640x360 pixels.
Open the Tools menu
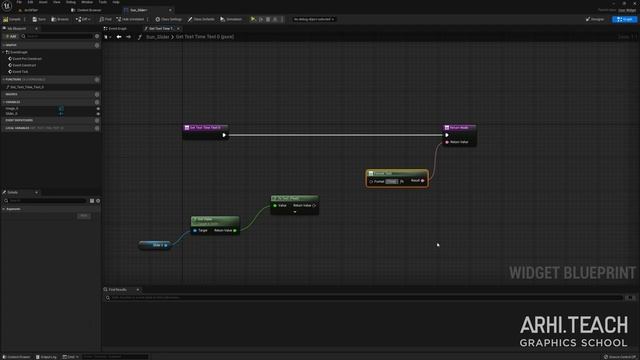(102, 2)
